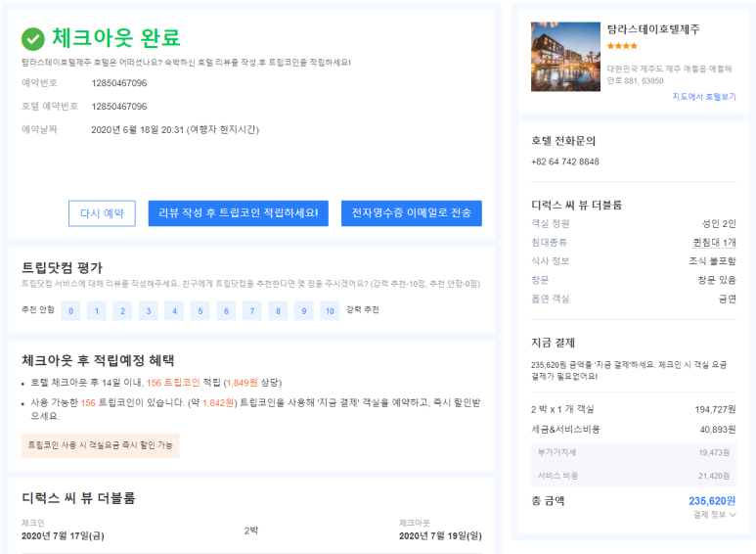Click 조식 불포함 meal info value
Image resolution: width=756 pixels, height=554 pixels.
click(712, 261)
